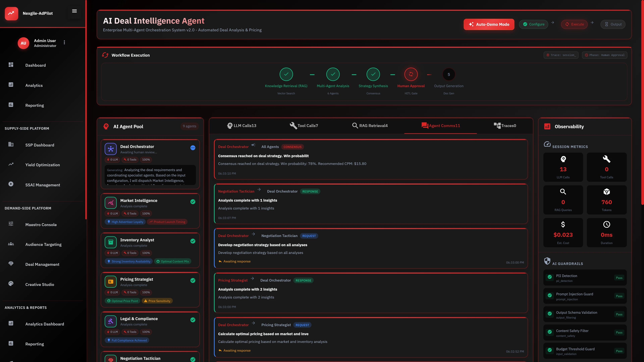The image size is (644, 362).
Task: Click the Output Generation step 5 marker
Action: coord(448,74)
